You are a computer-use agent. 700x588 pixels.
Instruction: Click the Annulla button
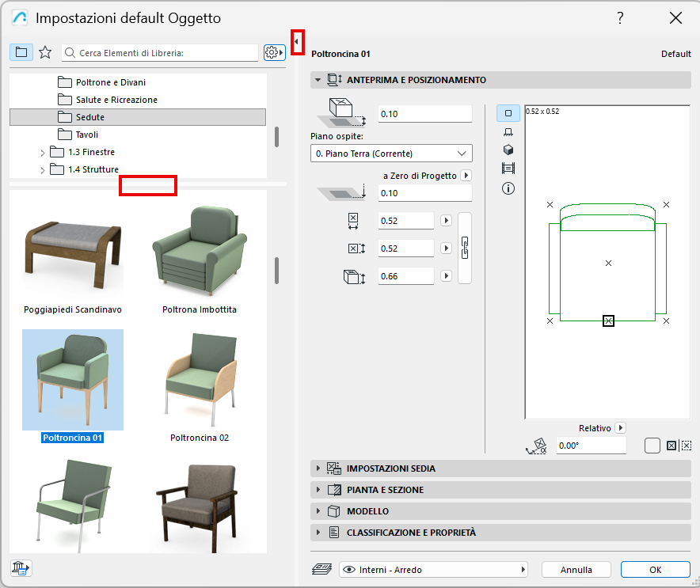(576, 570)
